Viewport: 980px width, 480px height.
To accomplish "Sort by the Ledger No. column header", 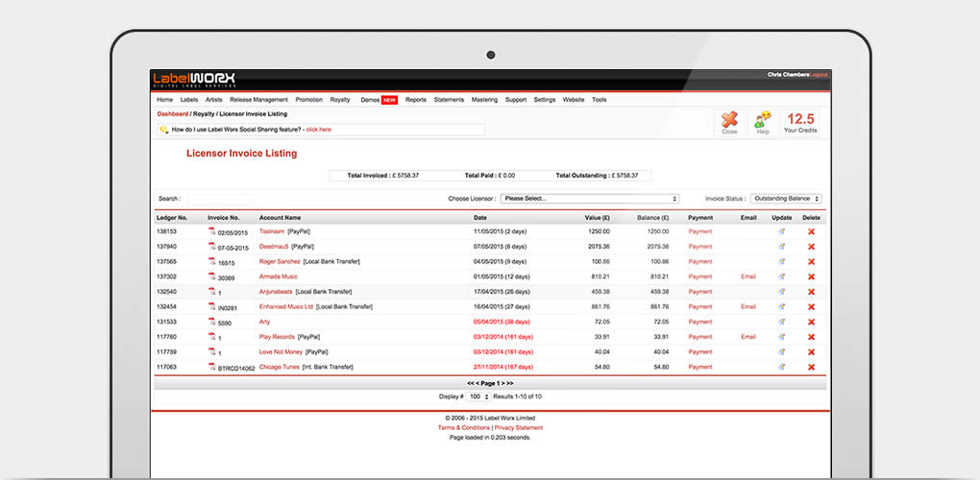I will 172,218.
